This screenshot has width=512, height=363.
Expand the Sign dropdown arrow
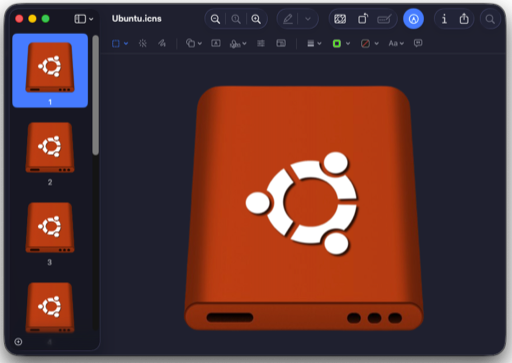click(245, 43)
